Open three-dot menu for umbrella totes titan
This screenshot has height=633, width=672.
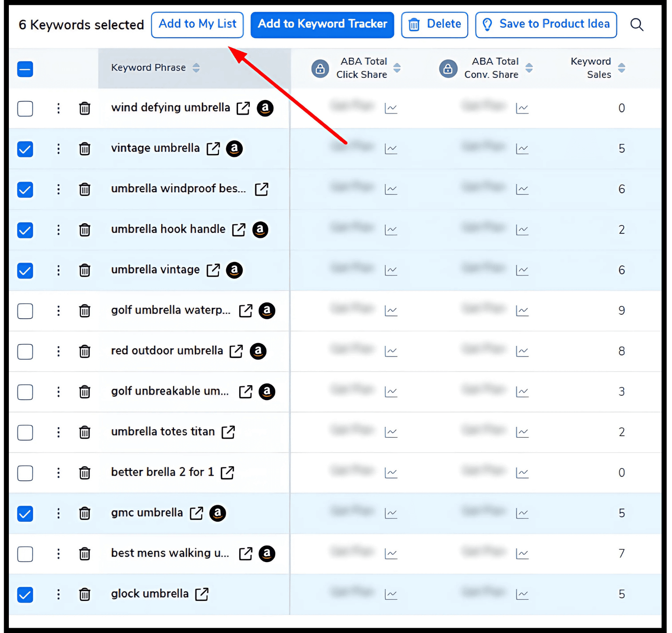[x=58, y=432]
